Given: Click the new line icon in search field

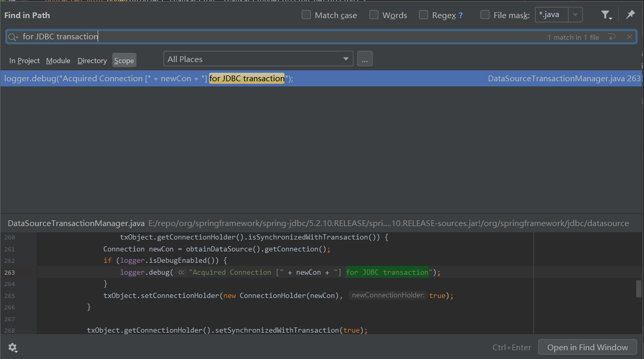Looking at the screenshot, I should tap(611, 37).
